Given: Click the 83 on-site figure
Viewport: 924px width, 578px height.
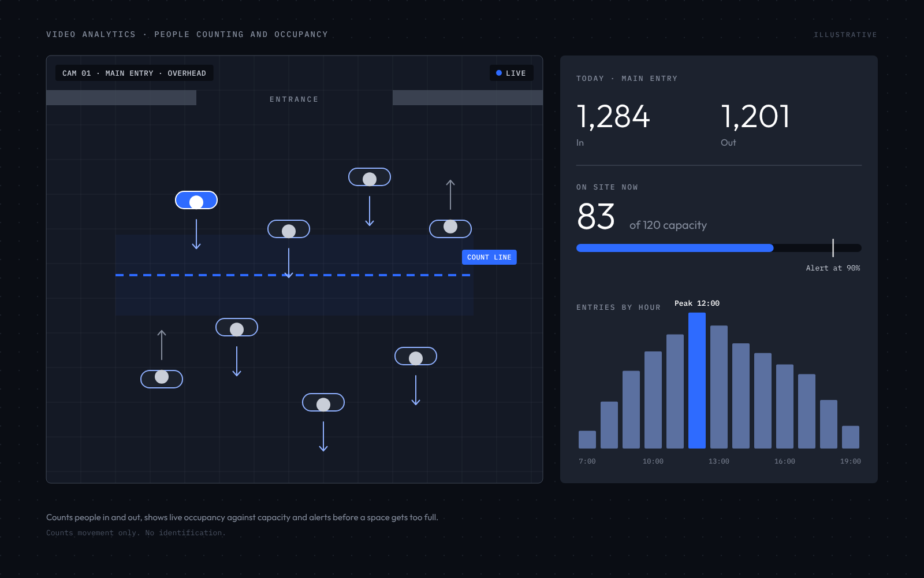Looking at the screenshot, I should (x=596, y=217).
